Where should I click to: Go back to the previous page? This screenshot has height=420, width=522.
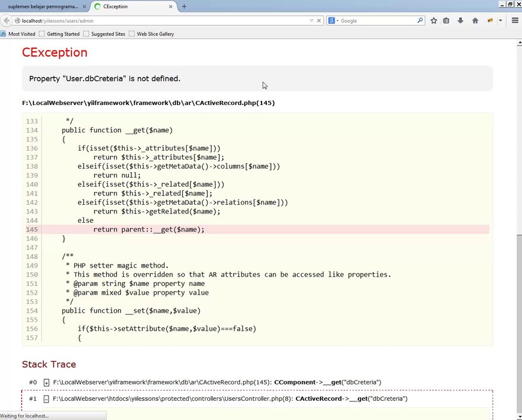point(6,20)
